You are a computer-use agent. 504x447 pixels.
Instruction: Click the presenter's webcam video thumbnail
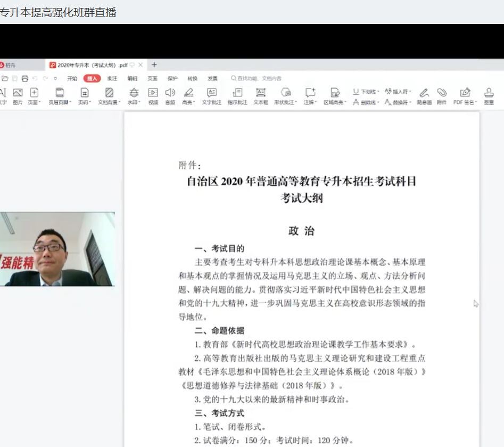[57, 249]
